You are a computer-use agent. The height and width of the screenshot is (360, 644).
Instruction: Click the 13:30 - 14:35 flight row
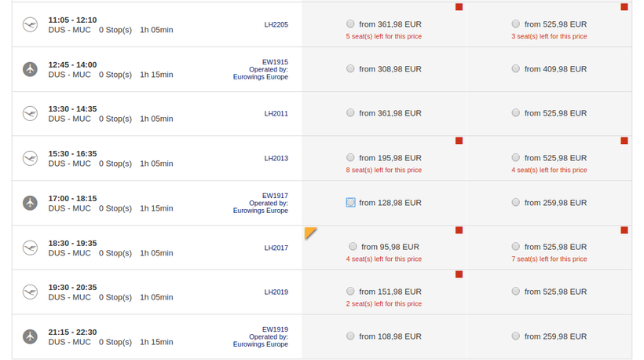point(157,113)
